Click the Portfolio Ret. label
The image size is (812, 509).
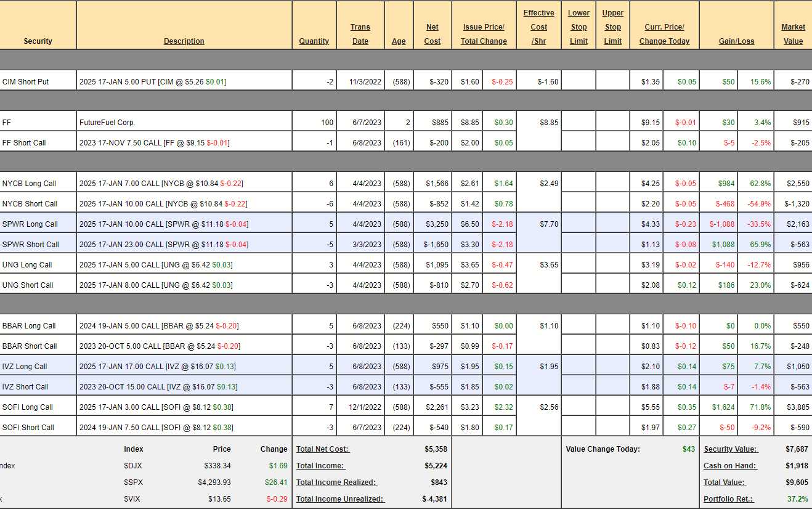pos(728,499)
